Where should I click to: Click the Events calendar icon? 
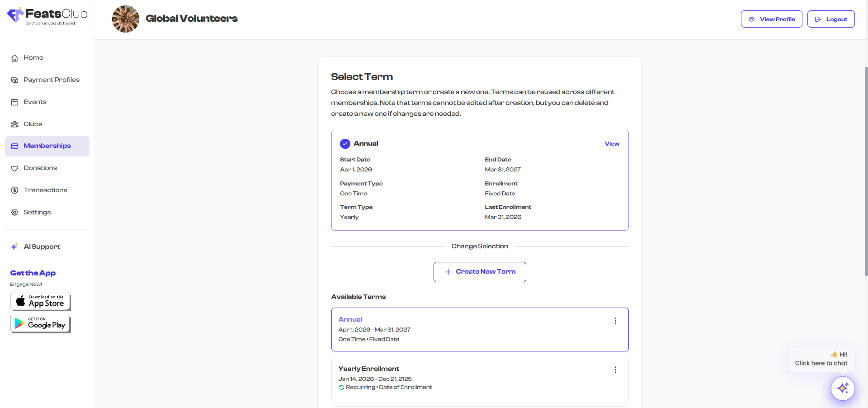click(14, 102)
